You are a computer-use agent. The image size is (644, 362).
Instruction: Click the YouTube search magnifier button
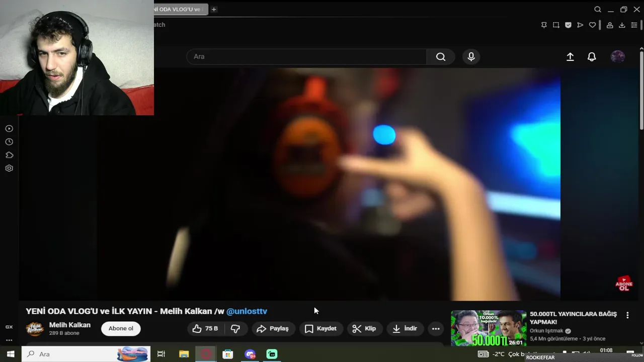(441, 57)
